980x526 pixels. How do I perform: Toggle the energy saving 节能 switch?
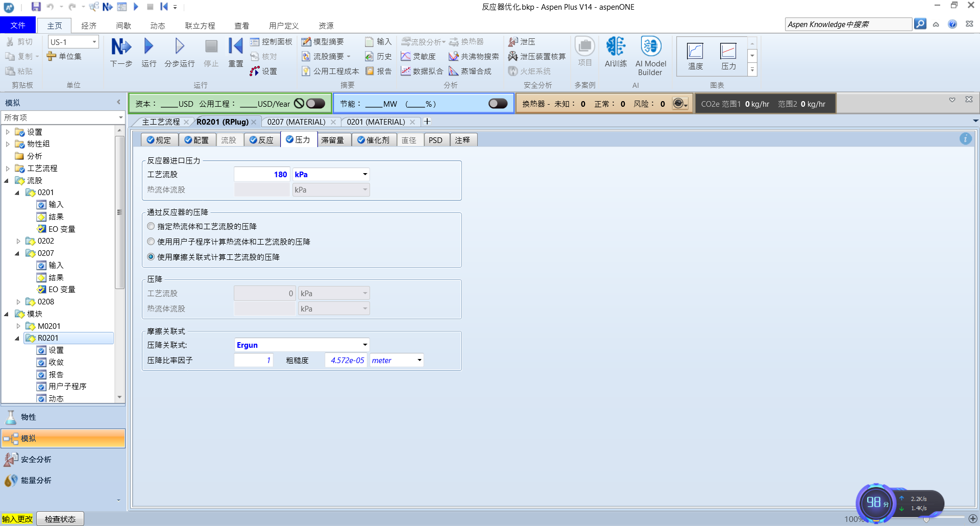(x=498, y=104)
